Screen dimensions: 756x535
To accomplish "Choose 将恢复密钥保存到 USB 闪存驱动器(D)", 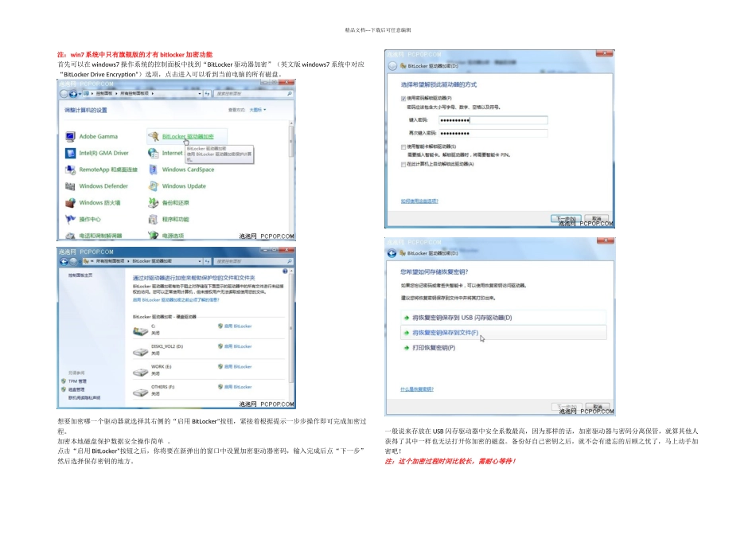I will [504, 318].
